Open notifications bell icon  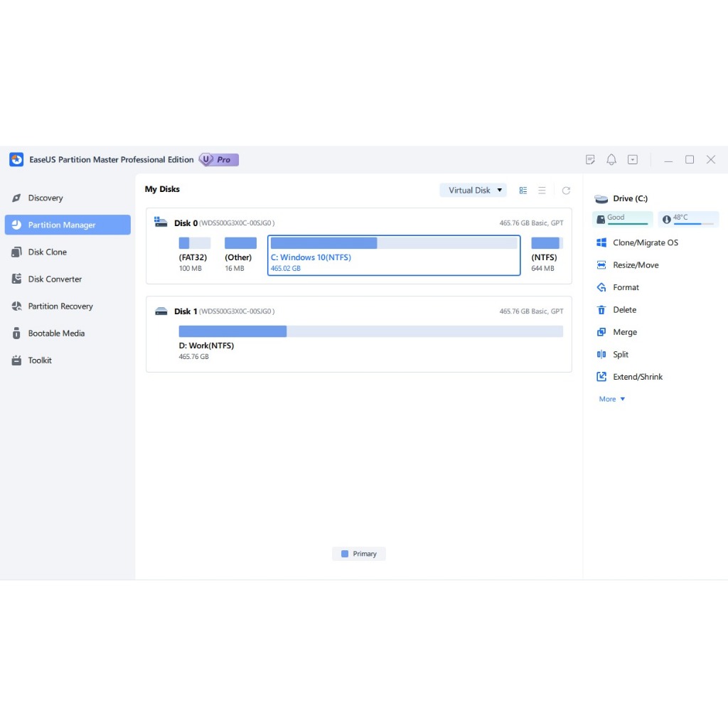tap(611, 160)
